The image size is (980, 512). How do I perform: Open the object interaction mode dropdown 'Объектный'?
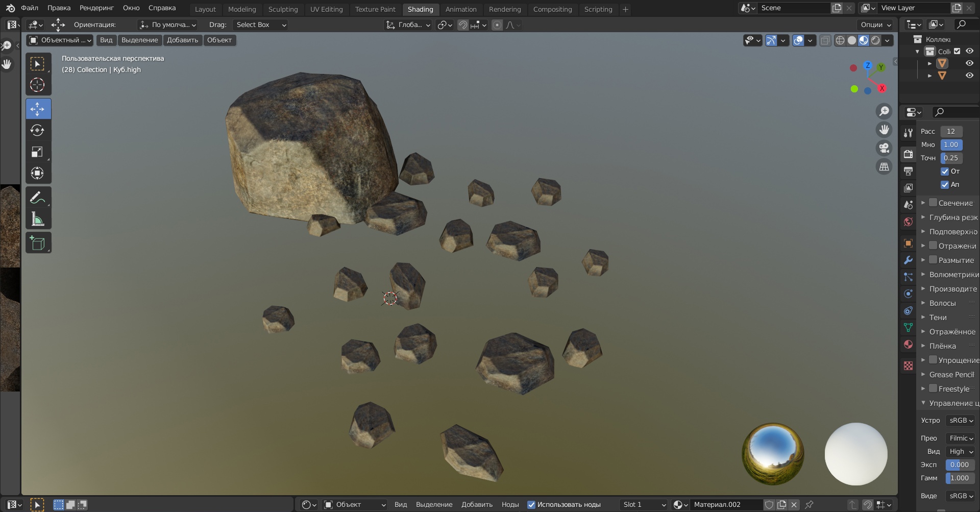click(x=60, y=40)
